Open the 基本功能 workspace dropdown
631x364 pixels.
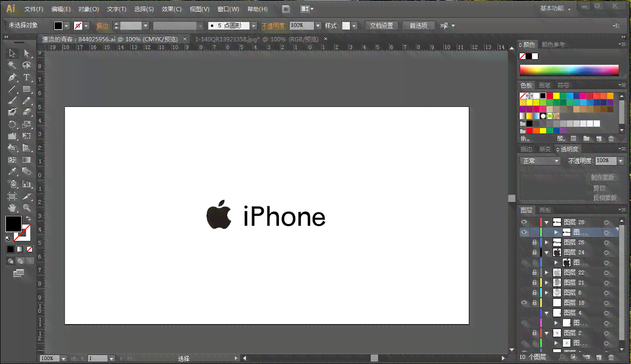click(555, 8)
